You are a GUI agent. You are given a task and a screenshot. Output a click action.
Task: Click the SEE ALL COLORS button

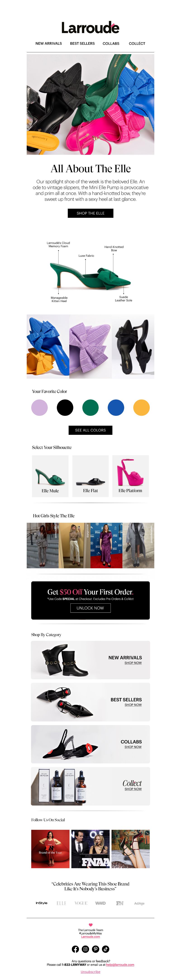90,430
